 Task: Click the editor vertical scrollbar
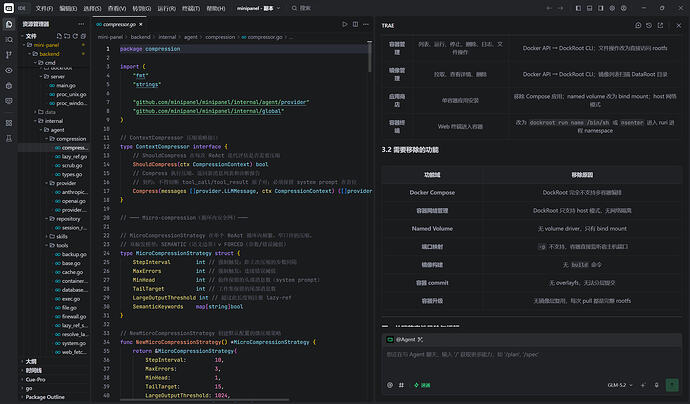[x=370, y=57]
